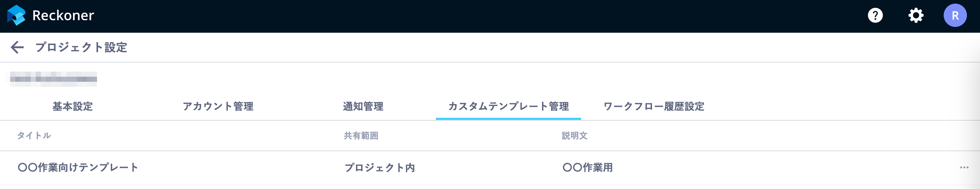Open the 〇〇作業向けテンプレート row title
This screenshot has height=189, width=980.
coord(78,167)
